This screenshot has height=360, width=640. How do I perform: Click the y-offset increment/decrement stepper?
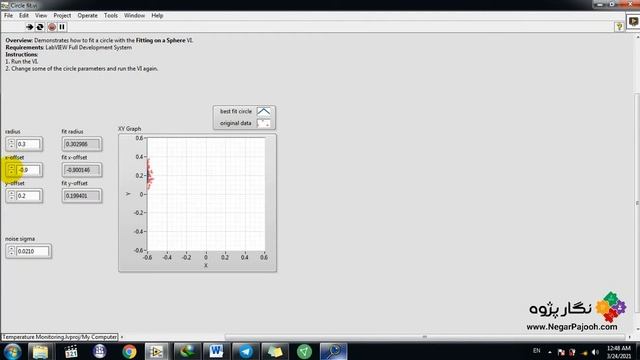(11, 196)
